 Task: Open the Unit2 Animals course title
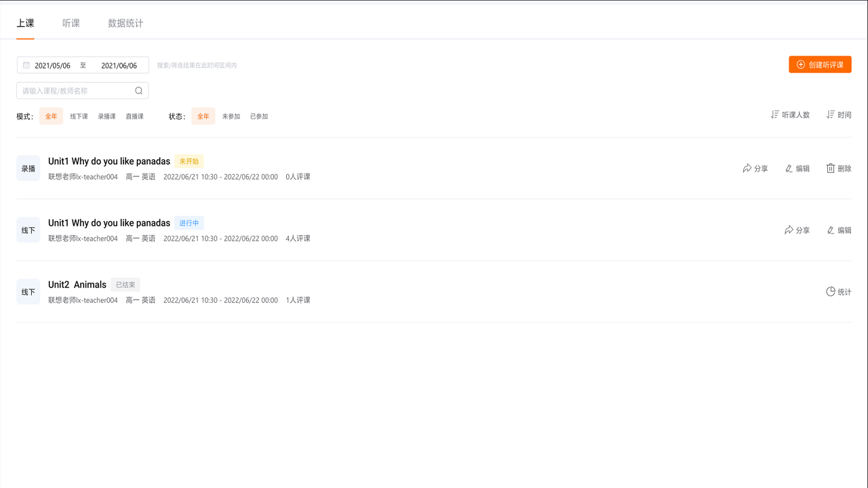pos(77,285)
